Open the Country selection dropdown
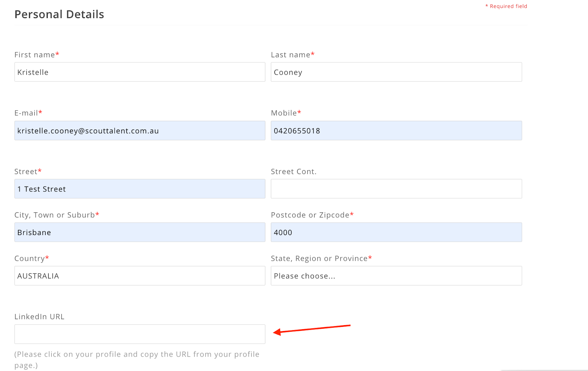 (x=140, y=275)
